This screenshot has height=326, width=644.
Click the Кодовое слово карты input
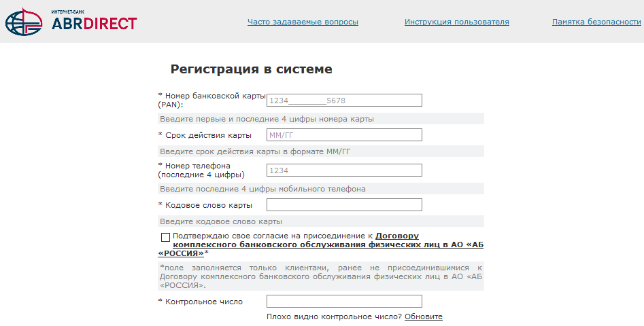coord(344,205)
